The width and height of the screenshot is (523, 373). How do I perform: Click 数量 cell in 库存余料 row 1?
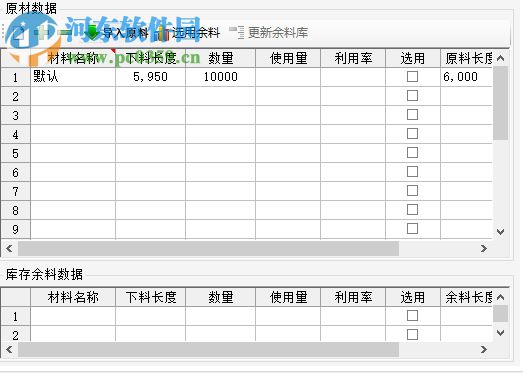pyautogui.click(x=220, y=316)
